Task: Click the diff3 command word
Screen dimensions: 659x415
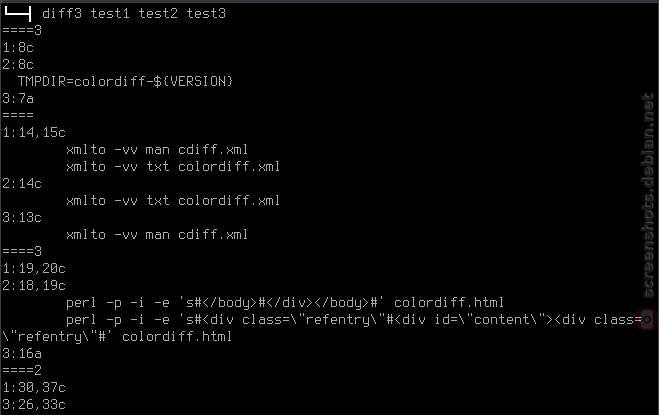Action: point(62,13)
